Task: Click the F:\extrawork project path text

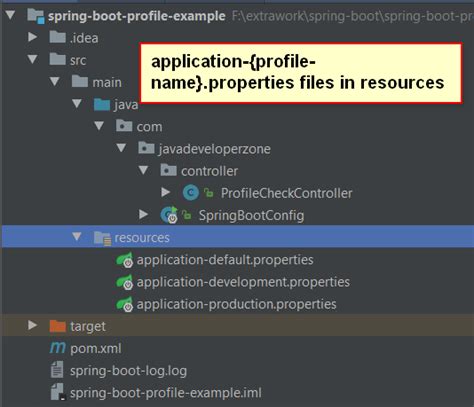Action: coord(353,16)
